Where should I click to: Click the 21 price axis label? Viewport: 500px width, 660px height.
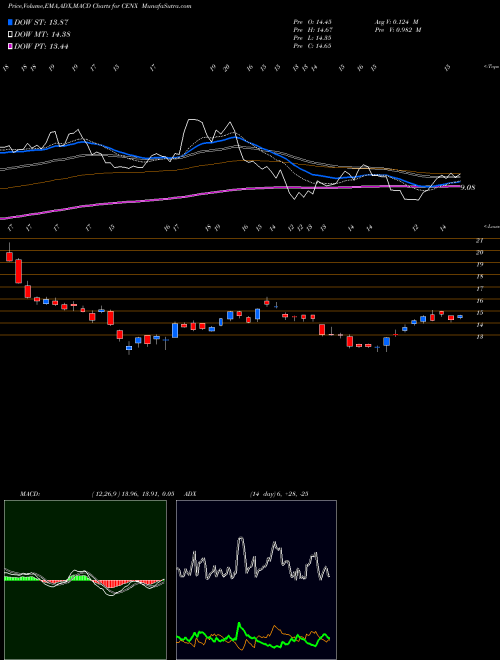coord(479,240)
